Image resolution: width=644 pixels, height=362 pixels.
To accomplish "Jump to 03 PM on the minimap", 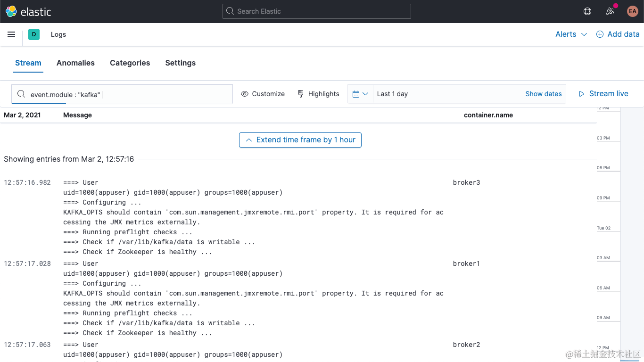I will 603,138.
